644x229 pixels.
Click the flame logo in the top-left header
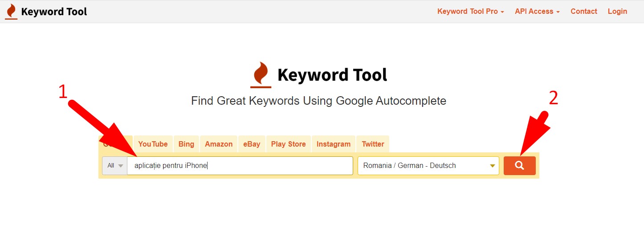[11, 12]
